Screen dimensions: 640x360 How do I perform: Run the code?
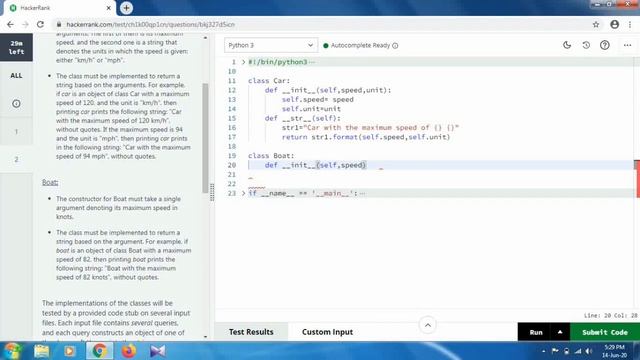pyautogui.click(x=536, y=332)
